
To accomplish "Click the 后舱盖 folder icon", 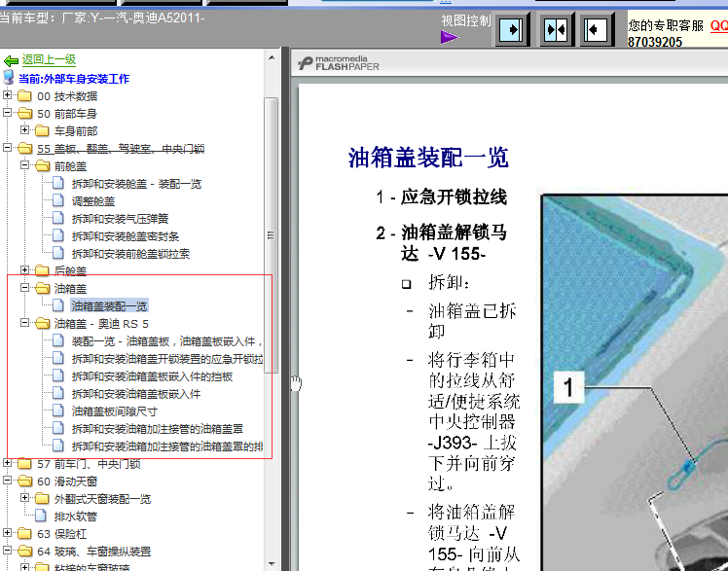I will coord(42,270).
